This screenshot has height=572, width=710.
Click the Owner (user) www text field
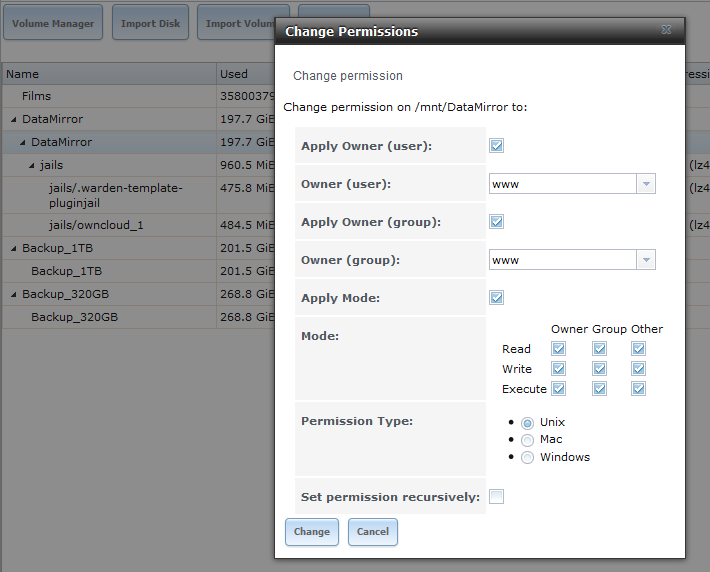(x=563, y=184)
